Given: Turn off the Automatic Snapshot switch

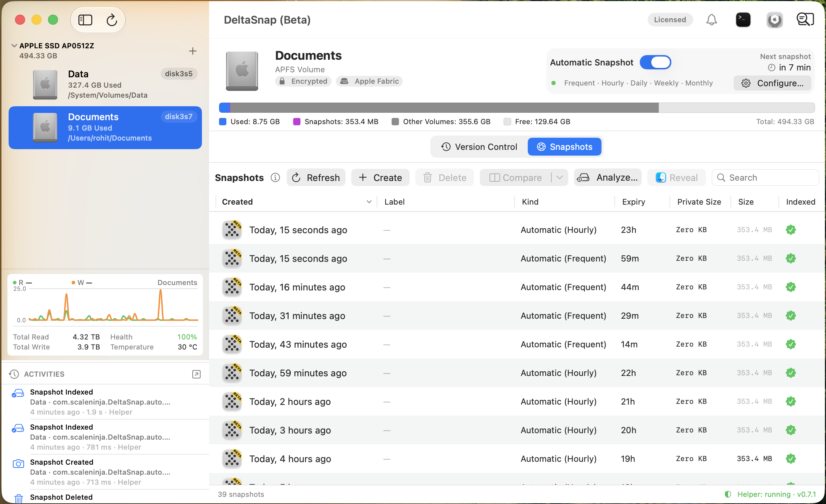Looking at the screenshot, I should click(x=655, y=62).
